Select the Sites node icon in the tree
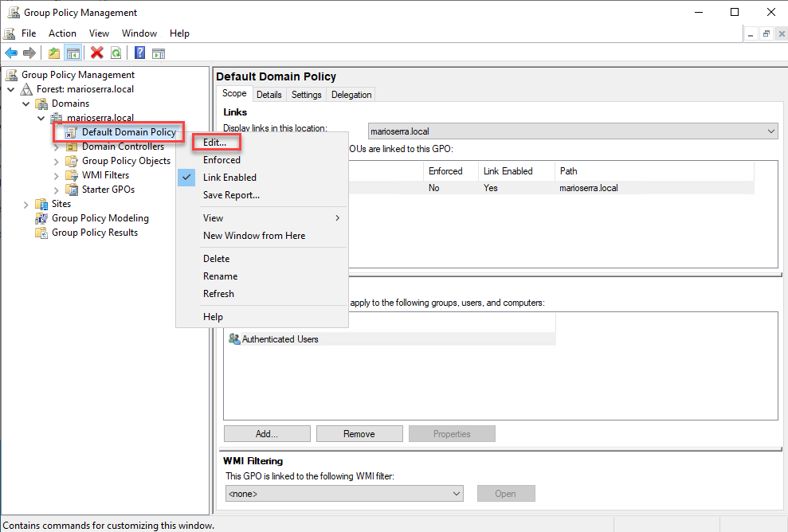 click(x=41, y=204)
